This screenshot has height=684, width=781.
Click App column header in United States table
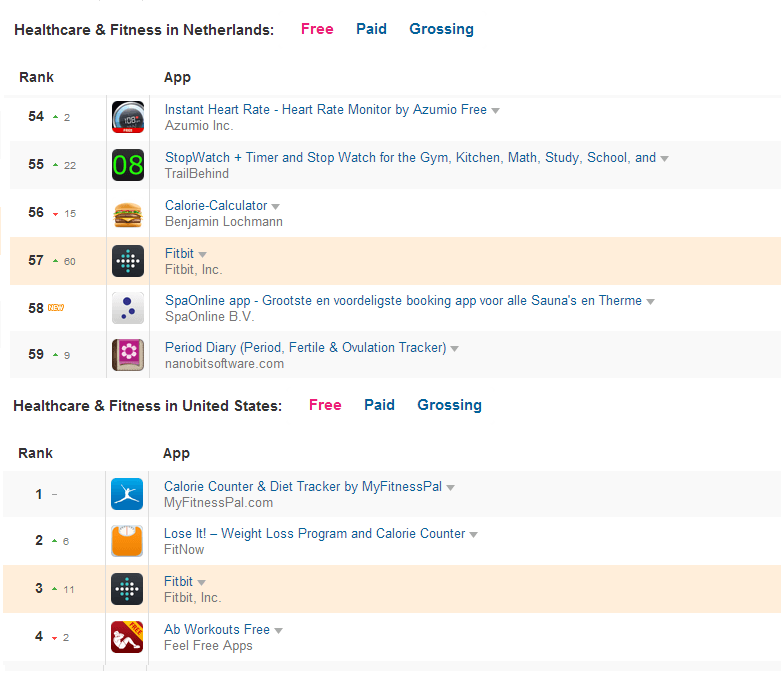coord(176,454)
